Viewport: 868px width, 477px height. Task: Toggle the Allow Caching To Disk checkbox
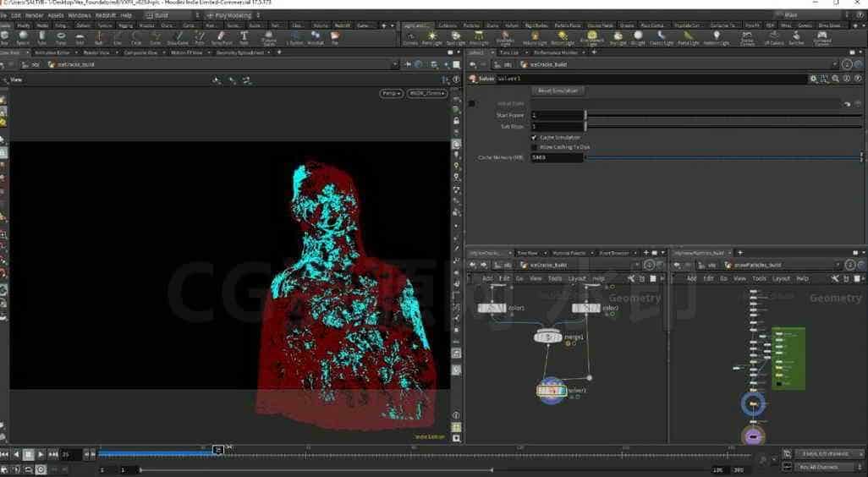534,147
